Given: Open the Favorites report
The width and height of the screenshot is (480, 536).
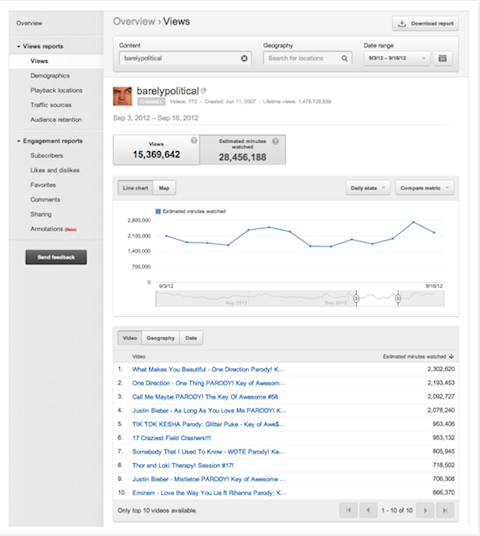Looking at the screenshot, I should point(43,185).
